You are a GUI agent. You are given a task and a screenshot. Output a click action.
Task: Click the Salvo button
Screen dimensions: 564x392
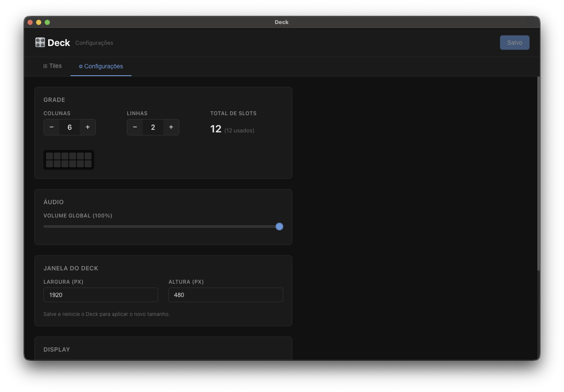pyautogui.click(x=515, y=43)
